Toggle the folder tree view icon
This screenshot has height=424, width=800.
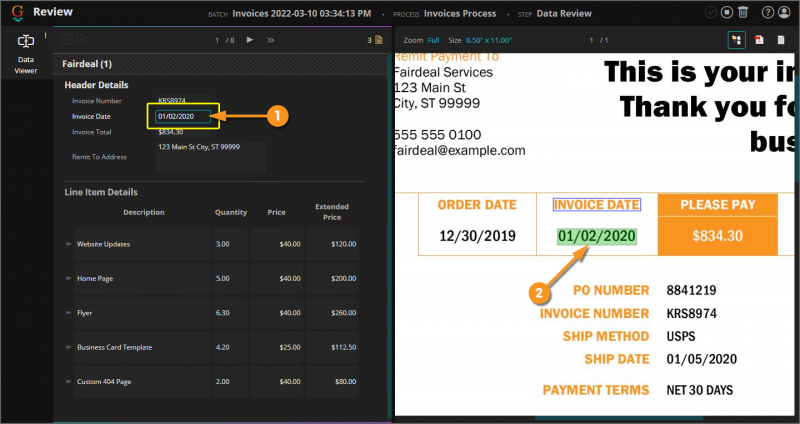point(737,40)
